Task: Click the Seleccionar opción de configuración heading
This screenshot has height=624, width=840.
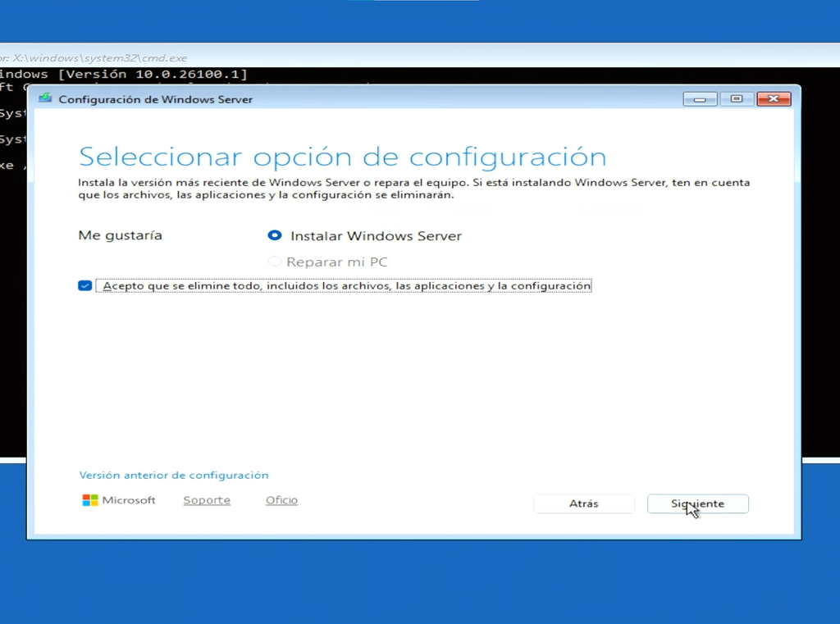Action: pyautogui.click(x=342, y=157)
